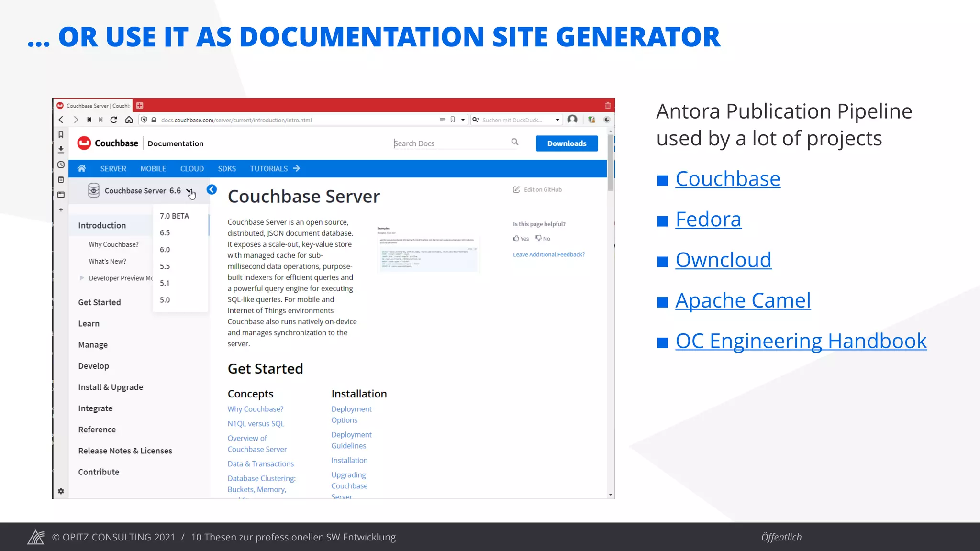Open browser settings gear icon
Image resolution: width=980 pixels, height=551 pixels.
61,491
